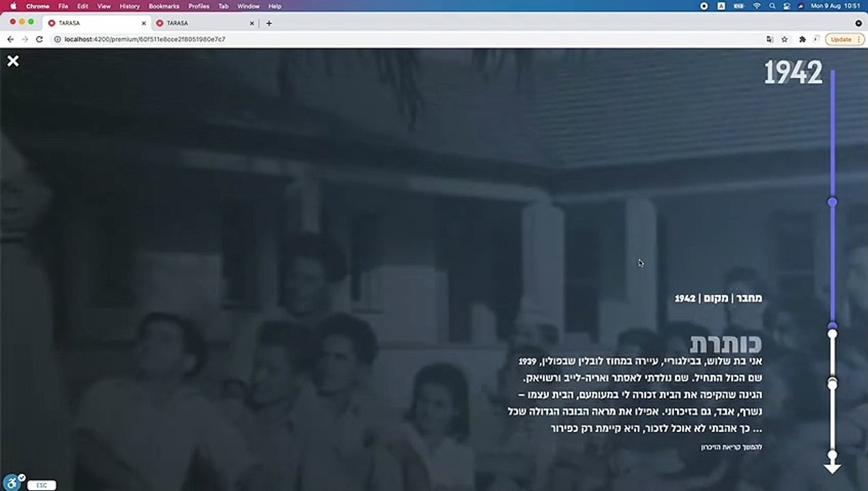
Task: Click the date and time clock
Action: pyautogui.click(x=836, y=6)
